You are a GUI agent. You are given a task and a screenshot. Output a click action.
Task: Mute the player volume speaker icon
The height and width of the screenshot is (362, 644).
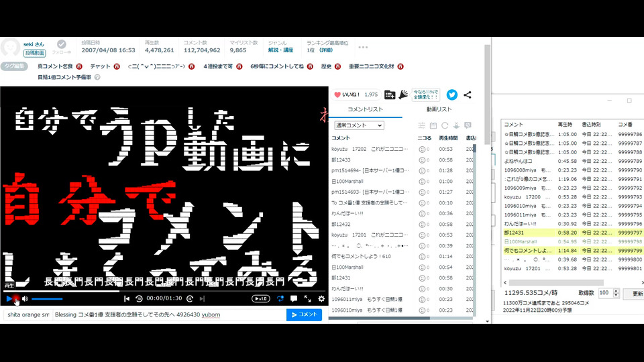(25, 299)
